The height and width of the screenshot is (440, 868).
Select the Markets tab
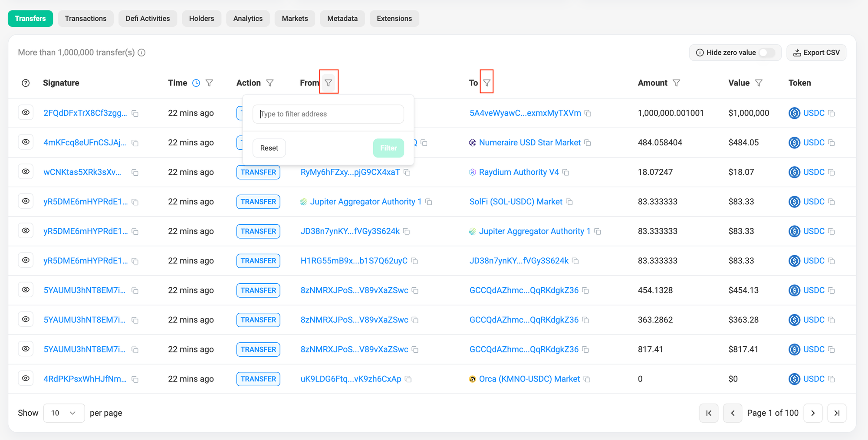click(295, 19)
